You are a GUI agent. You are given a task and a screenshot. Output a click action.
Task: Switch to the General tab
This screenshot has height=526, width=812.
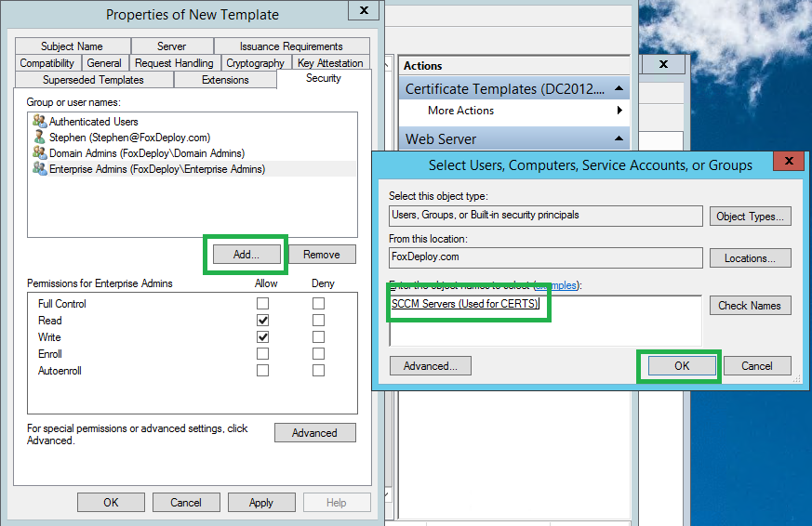(104, 62)
